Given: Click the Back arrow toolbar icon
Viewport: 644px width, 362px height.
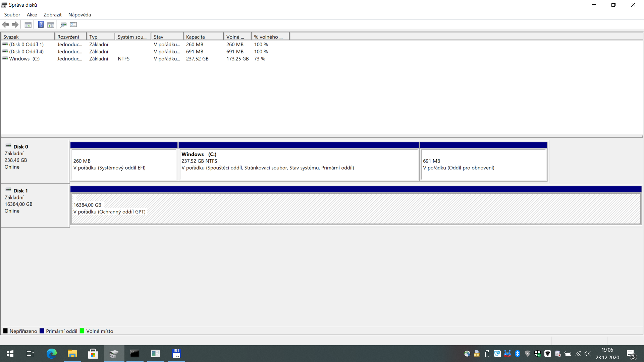Looking at the screenshot, I should [5, 24].
